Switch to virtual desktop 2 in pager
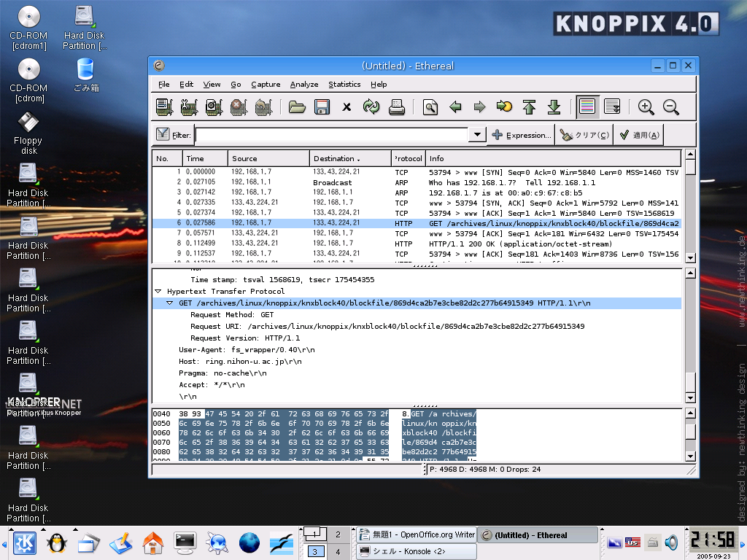This screenshot has width=747, height=560. coord(338,534)
